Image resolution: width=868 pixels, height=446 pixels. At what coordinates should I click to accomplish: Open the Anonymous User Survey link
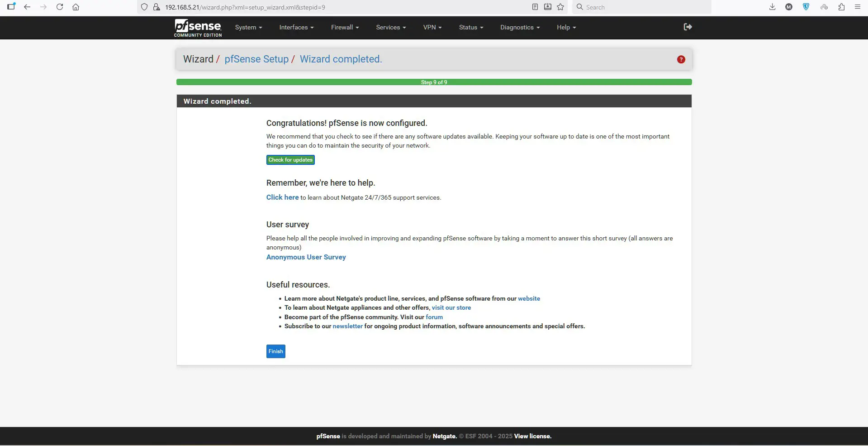(306, 257)
